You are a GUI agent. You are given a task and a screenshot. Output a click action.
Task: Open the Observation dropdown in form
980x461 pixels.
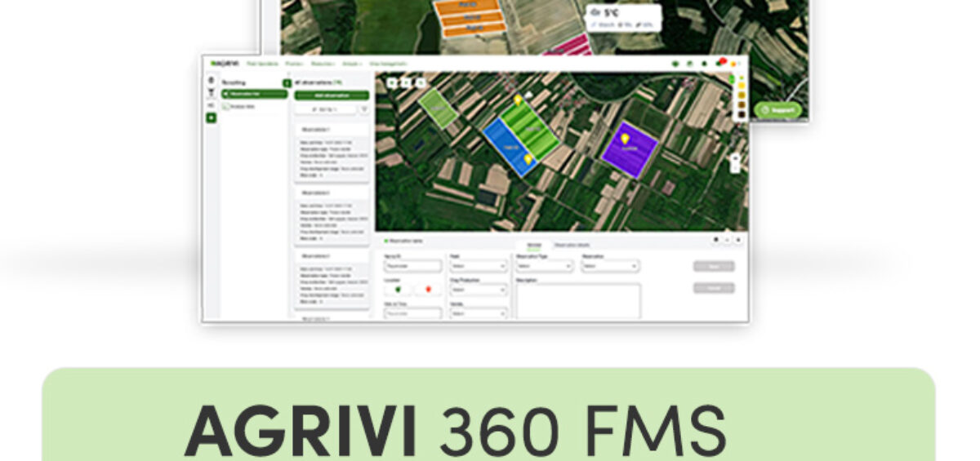610,265
